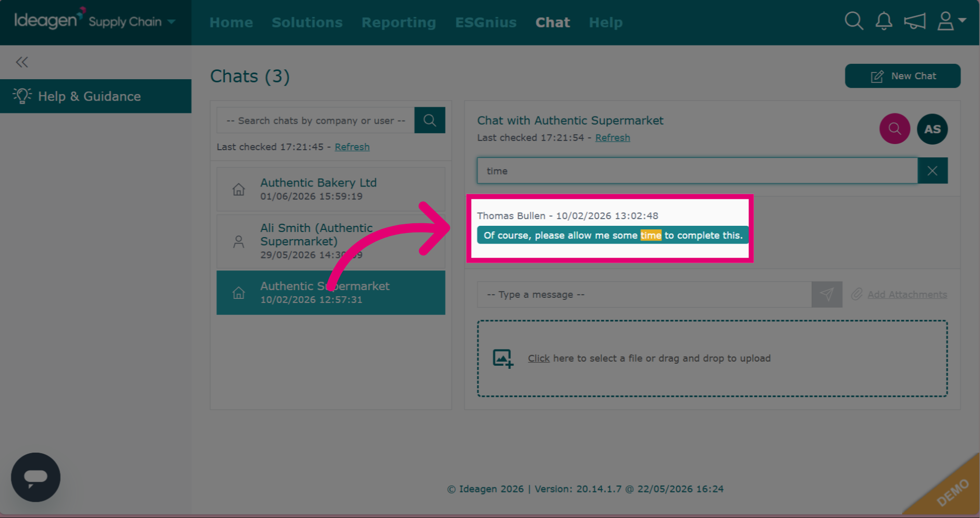The image size is (980, 518).
Task: Select the Authentic Supermarket chat row
Action: 331,293
